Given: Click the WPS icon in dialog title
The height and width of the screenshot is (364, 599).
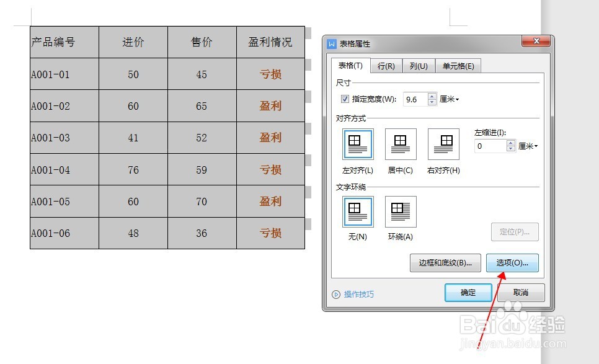Looking at the screenshot, I should pyautogui.click(x=332, y=44).
